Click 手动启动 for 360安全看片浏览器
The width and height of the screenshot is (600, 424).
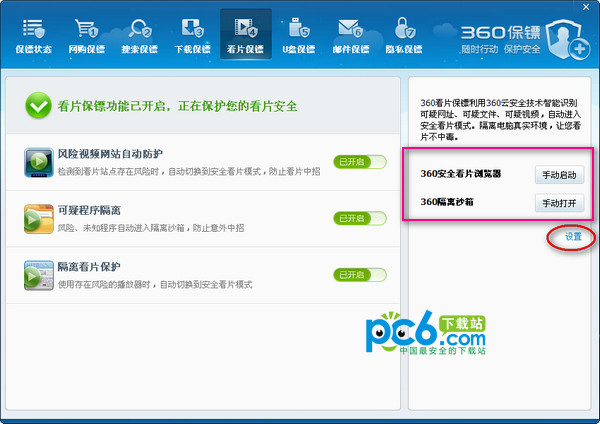point(559,175)
